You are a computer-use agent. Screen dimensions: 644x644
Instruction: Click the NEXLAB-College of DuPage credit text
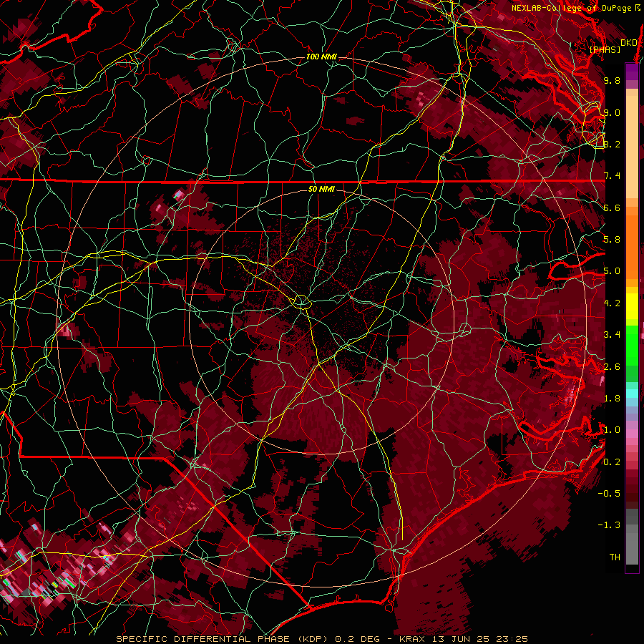coord(577,8)
